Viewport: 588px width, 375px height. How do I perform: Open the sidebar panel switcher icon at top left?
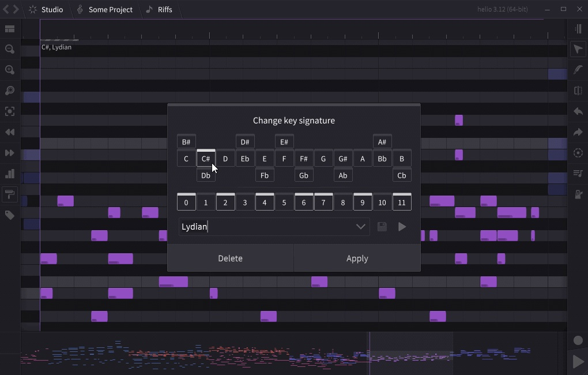[10, 29]
